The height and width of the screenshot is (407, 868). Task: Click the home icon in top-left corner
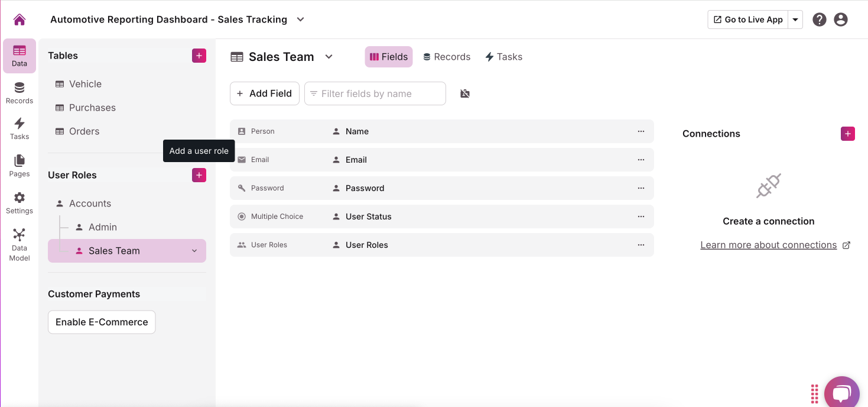(x=19, y=20)
